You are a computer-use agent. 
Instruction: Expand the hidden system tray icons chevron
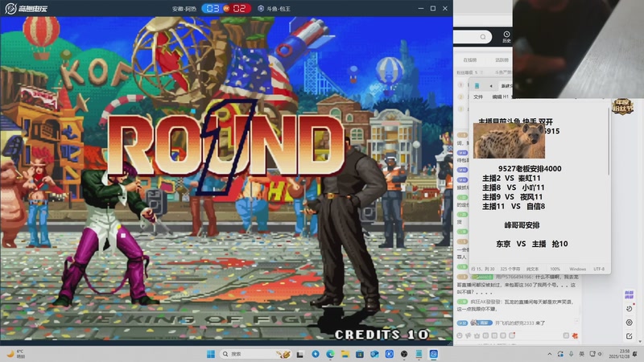[550, 354]
